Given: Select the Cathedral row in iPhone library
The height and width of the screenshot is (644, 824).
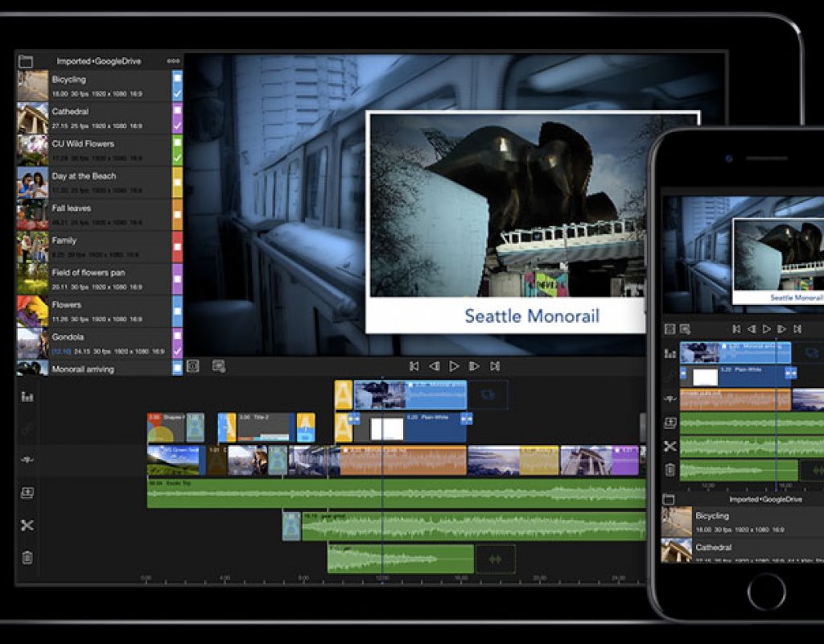Looking at the screenshot, I should (x=743, y=550).
